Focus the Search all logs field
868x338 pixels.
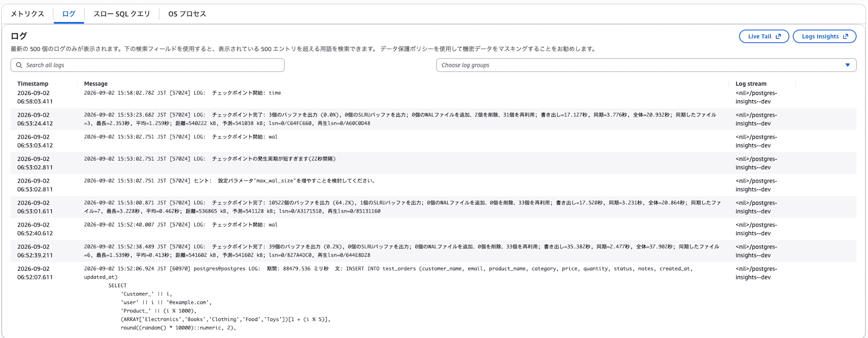148,65
